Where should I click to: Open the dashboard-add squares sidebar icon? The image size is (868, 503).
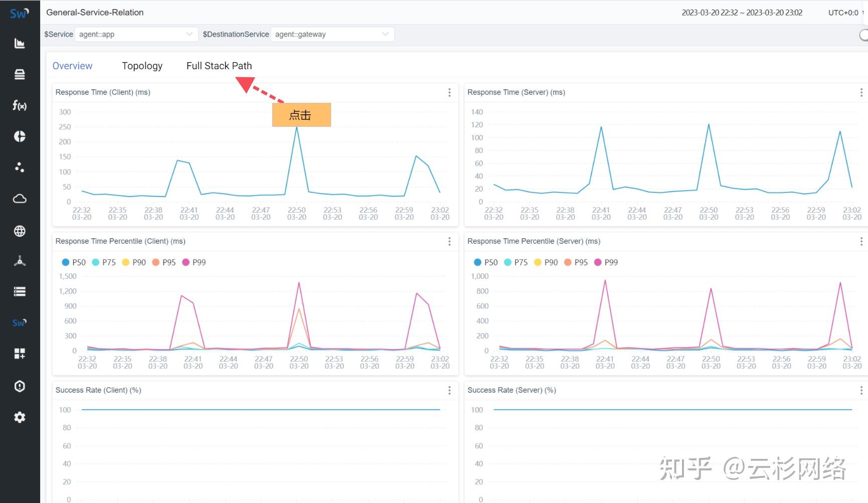(x=20, y=354)
